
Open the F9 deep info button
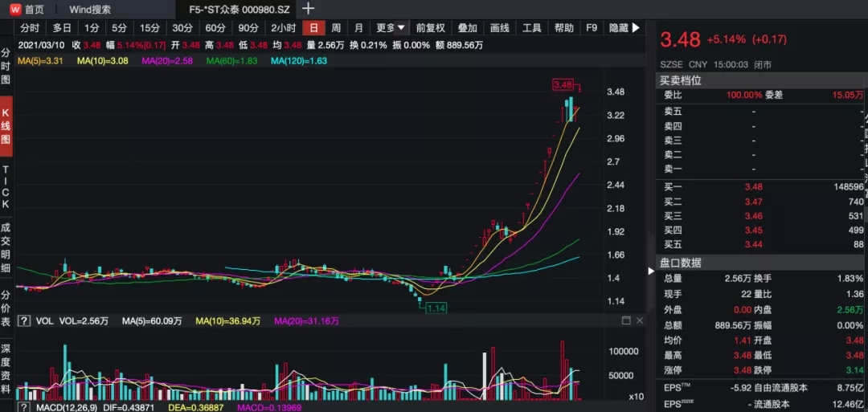(x=592, y=27)
